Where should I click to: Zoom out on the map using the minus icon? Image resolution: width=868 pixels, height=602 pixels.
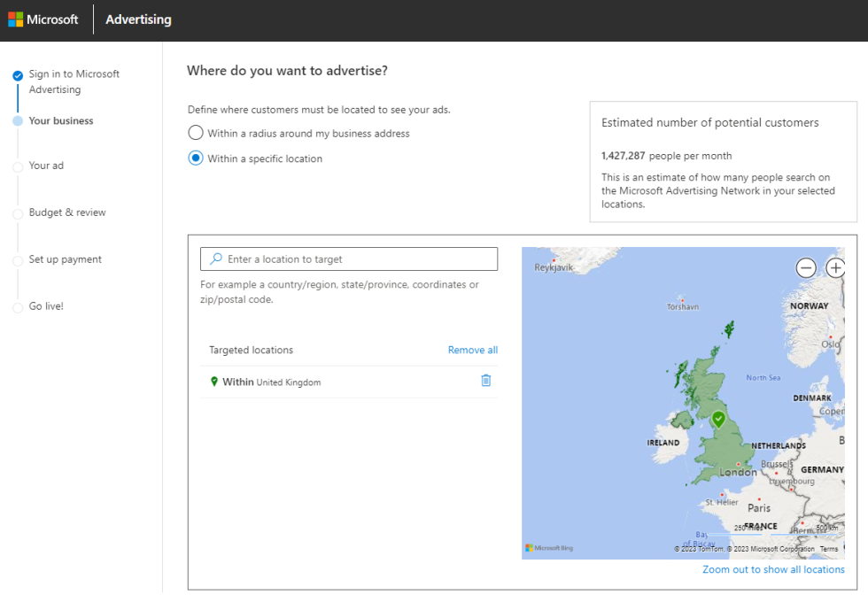(x=806, y=267)
